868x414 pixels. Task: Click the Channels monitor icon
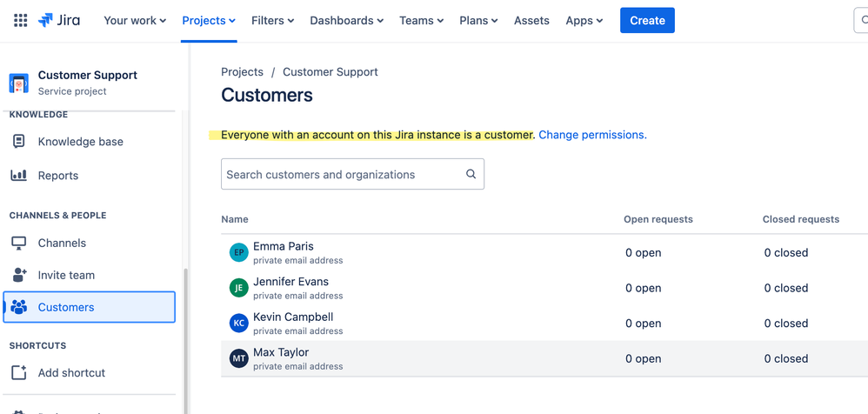coord(18,244)
